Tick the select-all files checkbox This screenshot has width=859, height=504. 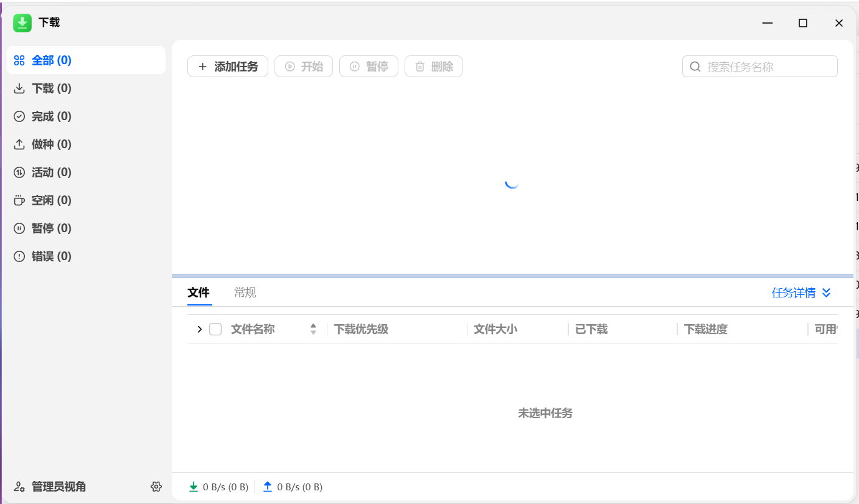click(215, 329)
